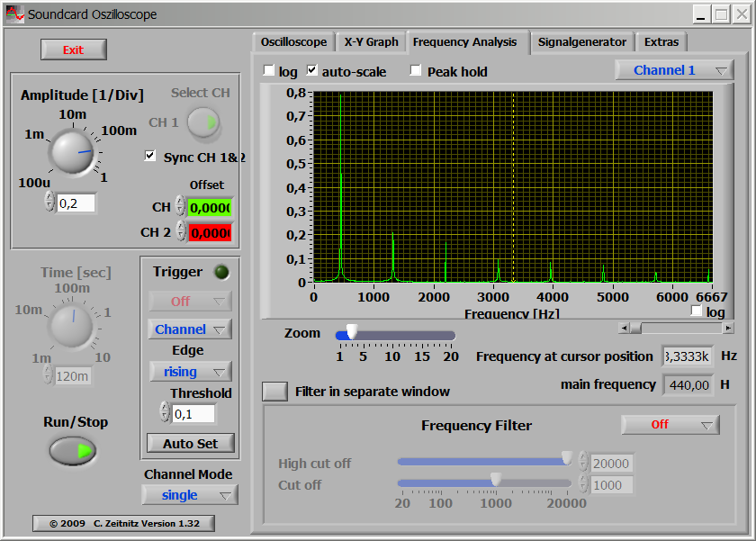The height and width of the screenshot is (541, 756).
Task: Uncheck the auto-scale checkbox
Action: [x=312, y=70]
